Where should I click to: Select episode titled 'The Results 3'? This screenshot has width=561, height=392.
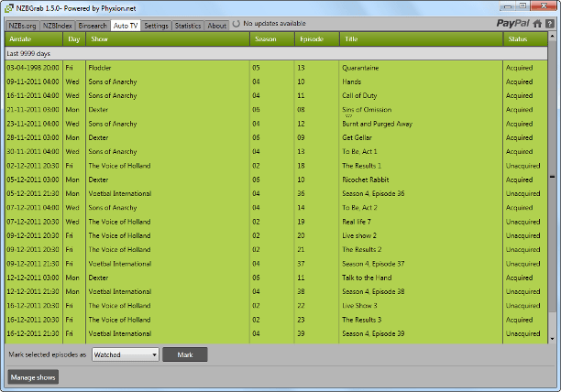point(361,320)
